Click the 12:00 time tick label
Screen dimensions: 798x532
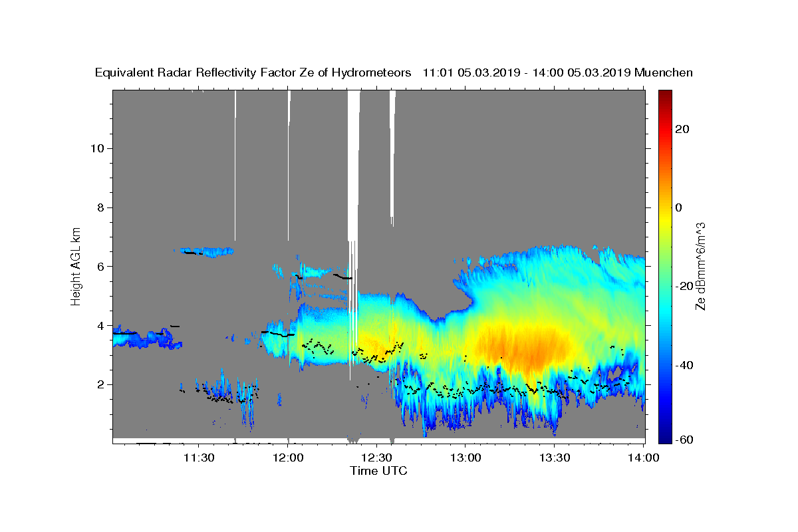287,458
